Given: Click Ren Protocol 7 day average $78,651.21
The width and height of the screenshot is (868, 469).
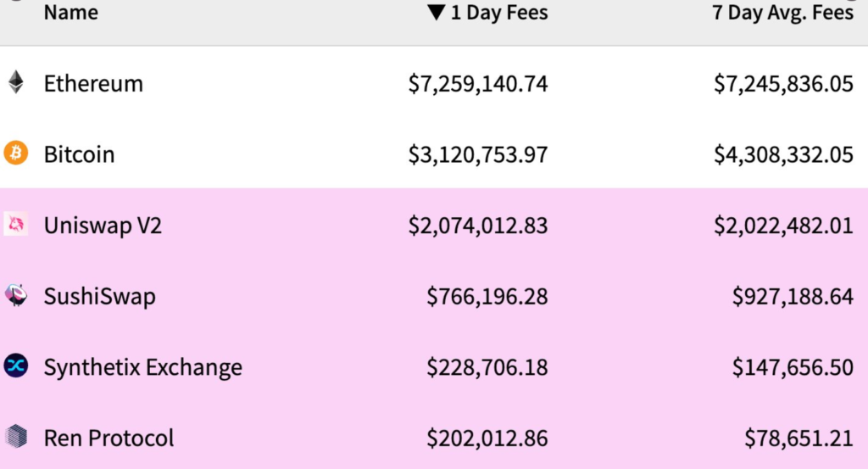Looking at the screenshot, I should click(798, 438).
